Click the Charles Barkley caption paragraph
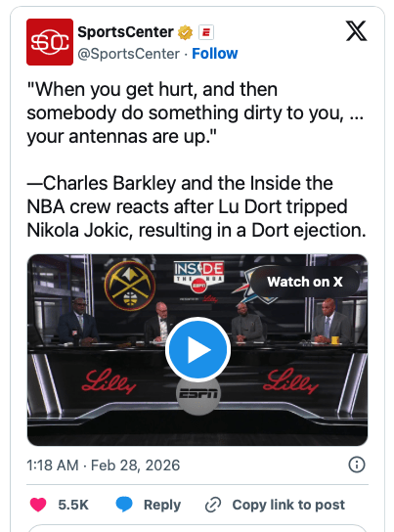This screenshot has height=532, width=394. tap(197, 206)
